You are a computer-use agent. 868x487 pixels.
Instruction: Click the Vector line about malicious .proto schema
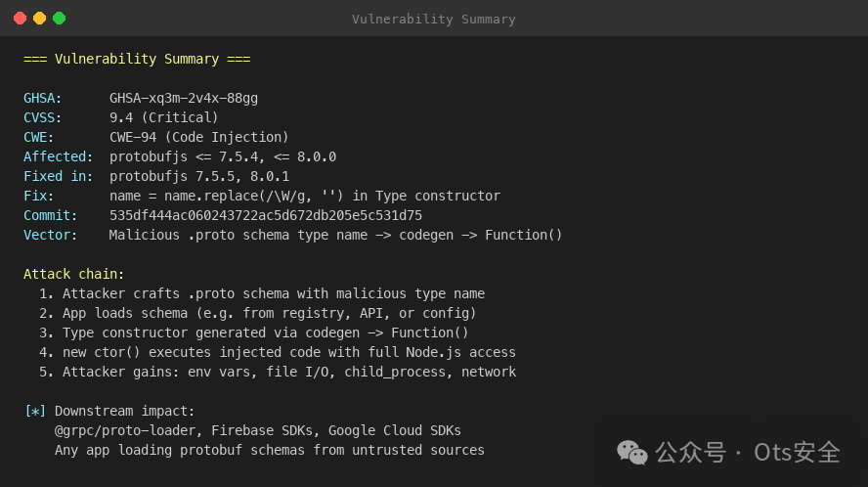(336, 235)
